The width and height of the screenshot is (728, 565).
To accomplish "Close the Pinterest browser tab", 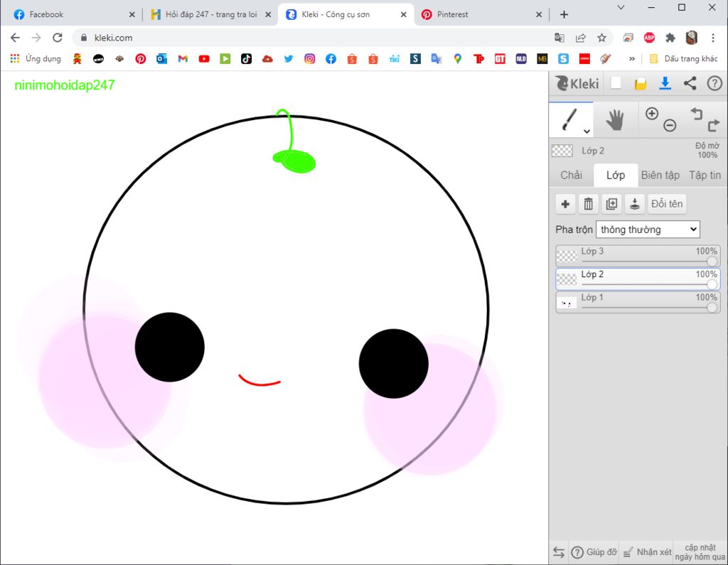I will click(539, 14).
